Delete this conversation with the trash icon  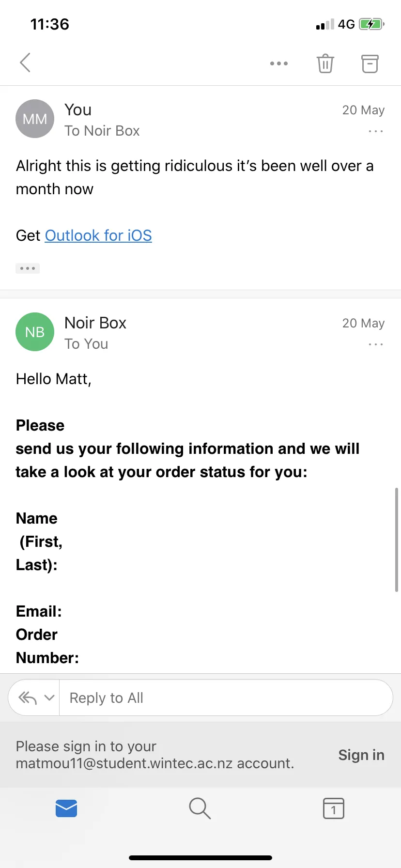325,63
